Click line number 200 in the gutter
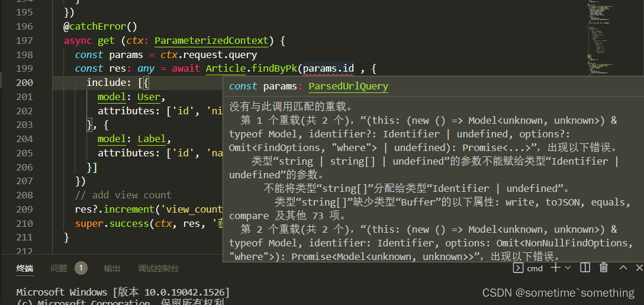The image size is (644, 305). pyautogui.click(x=24, y=83)
